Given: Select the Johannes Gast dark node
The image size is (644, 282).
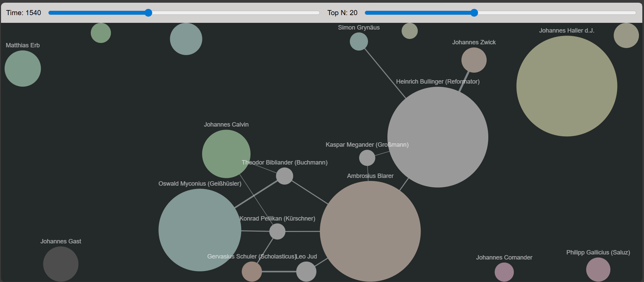Looking at the screenshot, I should pyautogui.click(x=61, y=264).
